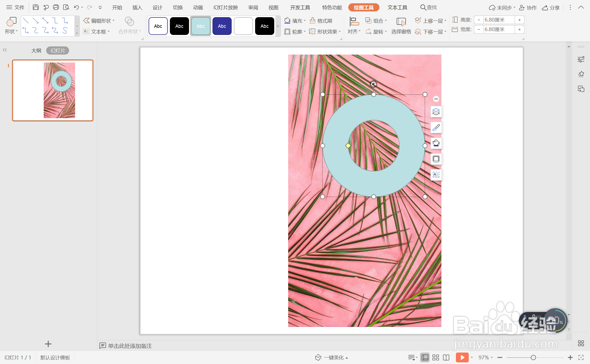
Task: Click the 协作 collaborate button
Action: click(528, 8)
